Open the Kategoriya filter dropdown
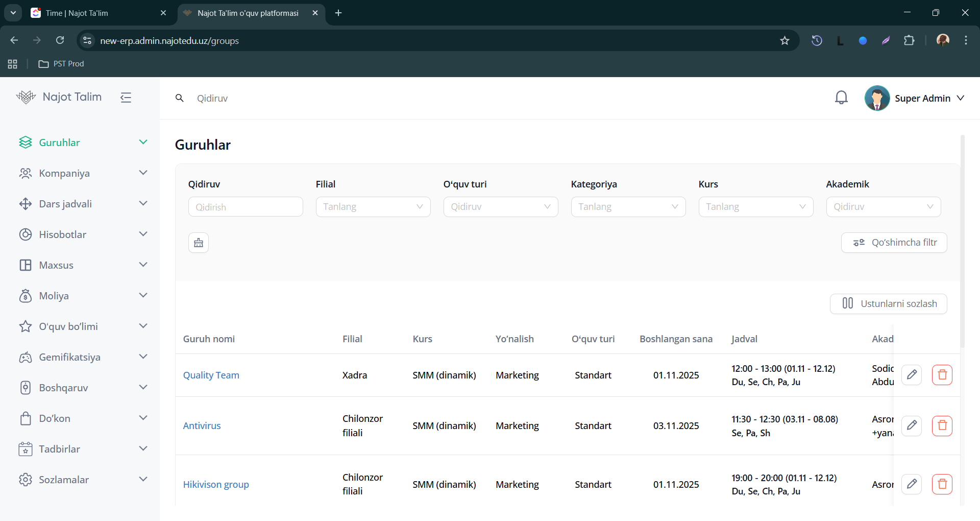Viewport: 980px width, 521px height. point(628,207)
